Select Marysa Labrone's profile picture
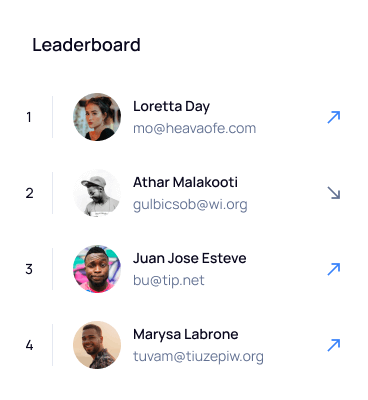 (x=97, y=345)
